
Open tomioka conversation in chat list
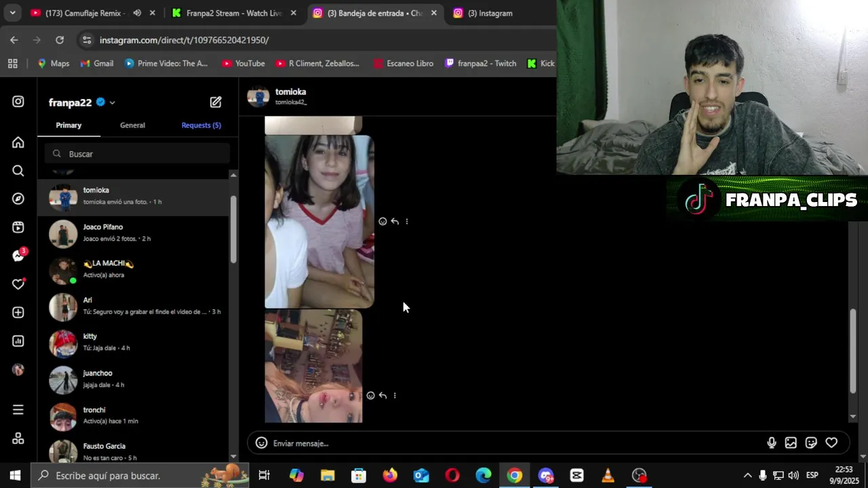[x=134, y=197]
